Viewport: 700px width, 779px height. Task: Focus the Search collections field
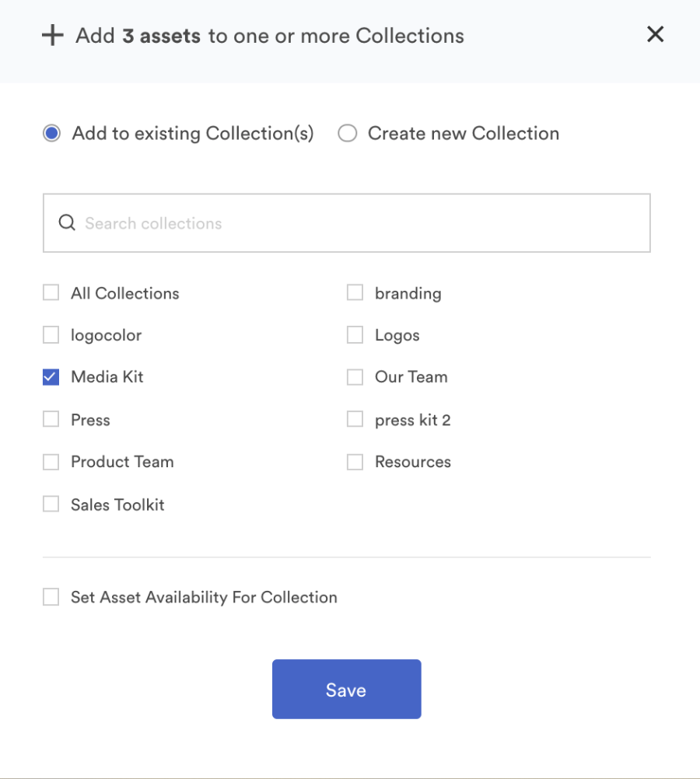[x=347, y=223]
